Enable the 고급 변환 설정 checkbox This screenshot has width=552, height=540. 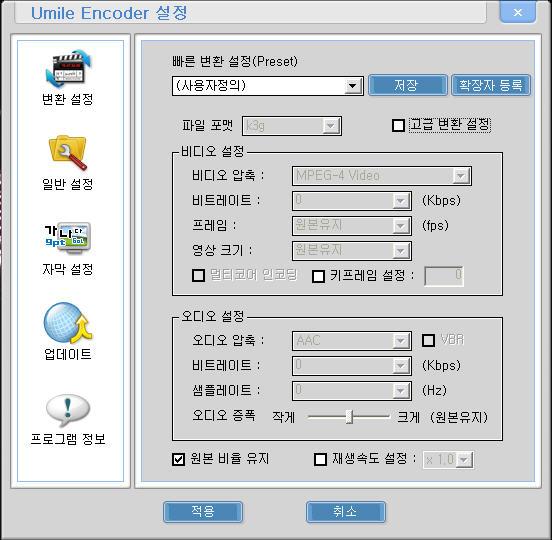click(398, 125)
